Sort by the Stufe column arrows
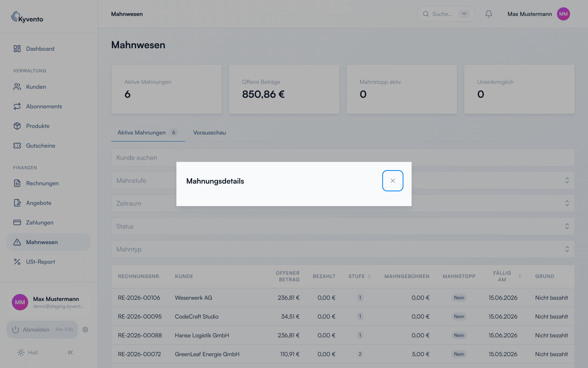 pos(369,276)
